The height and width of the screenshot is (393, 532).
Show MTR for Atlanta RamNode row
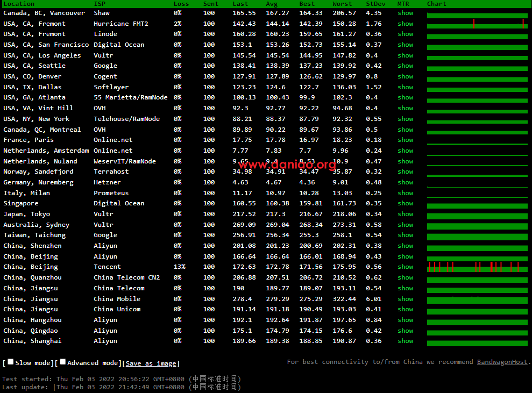[406, 97]
